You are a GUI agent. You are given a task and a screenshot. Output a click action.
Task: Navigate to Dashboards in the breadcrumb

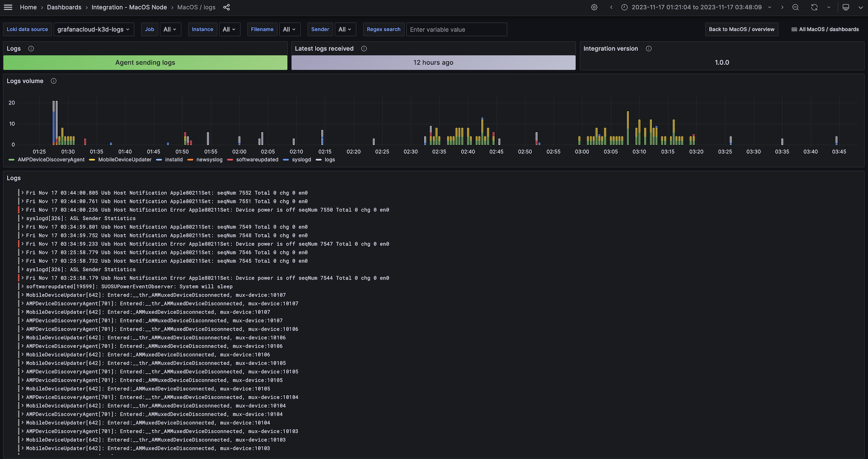(64, 7)
